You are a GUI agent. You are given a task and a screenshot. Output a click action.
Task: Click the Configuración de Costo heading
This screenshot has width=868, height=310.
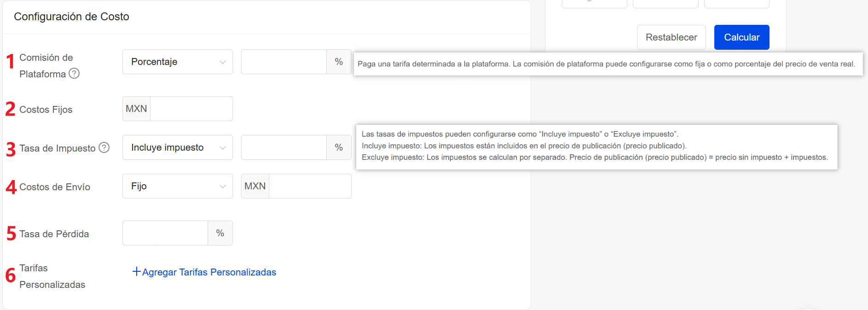[x=71, y=17]
